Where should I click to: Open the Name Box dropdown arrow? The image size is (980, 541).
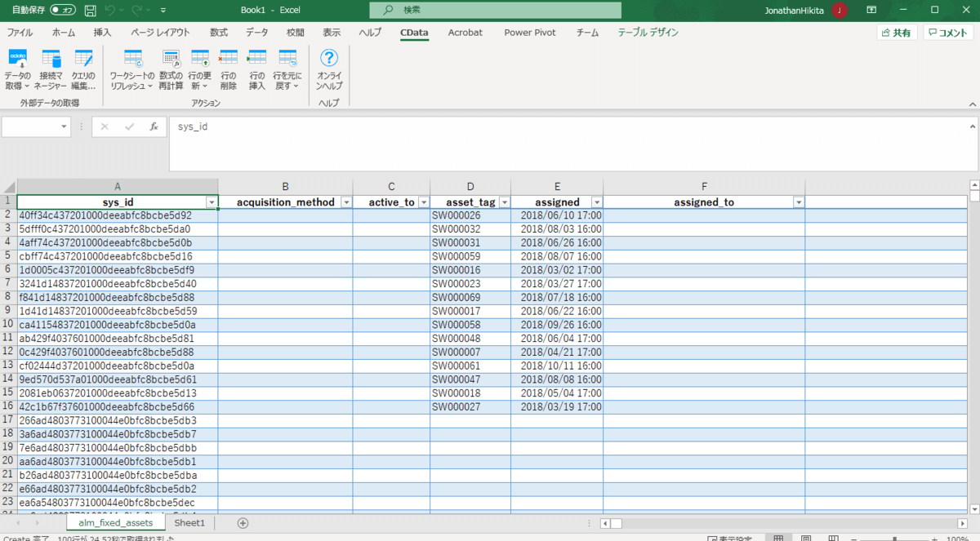coord(65,127)
